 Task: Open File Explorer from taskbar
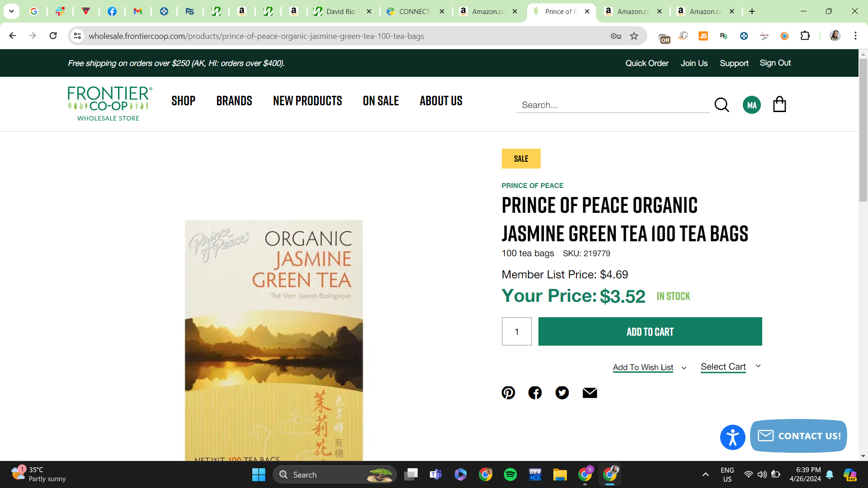click(560, 474)
